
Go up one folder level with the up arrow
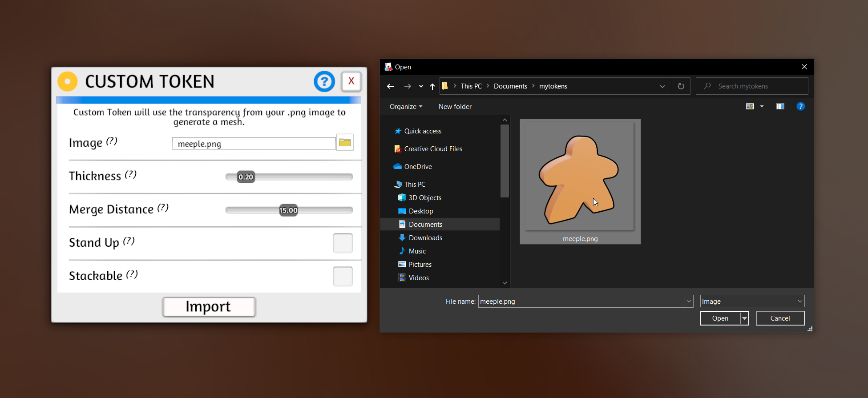432,86
